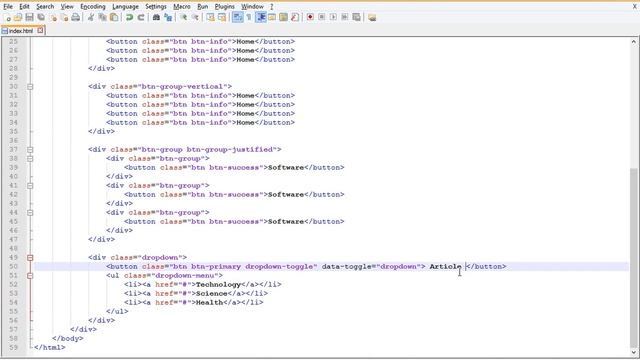Click the last toolbar icon after macros
Viewport: 640px width, 360px height.
[372, 18]
